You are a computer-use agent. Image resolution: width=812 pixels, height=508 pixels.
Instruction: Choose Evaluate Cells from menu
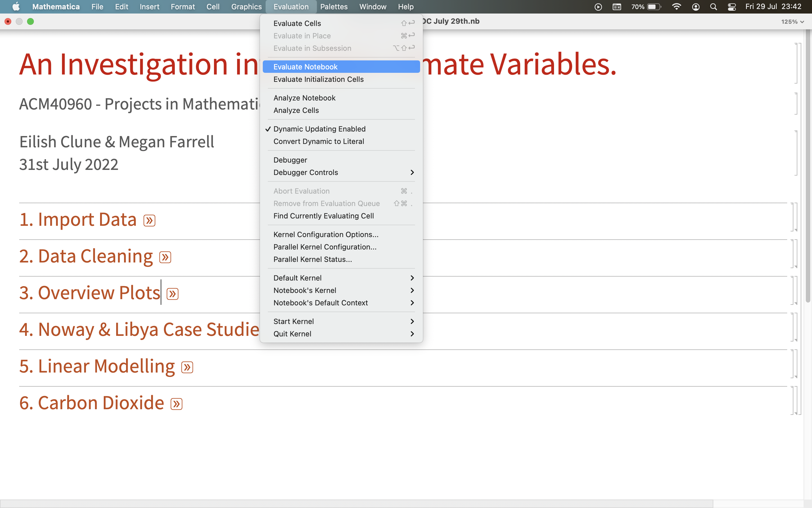point(341,23)
